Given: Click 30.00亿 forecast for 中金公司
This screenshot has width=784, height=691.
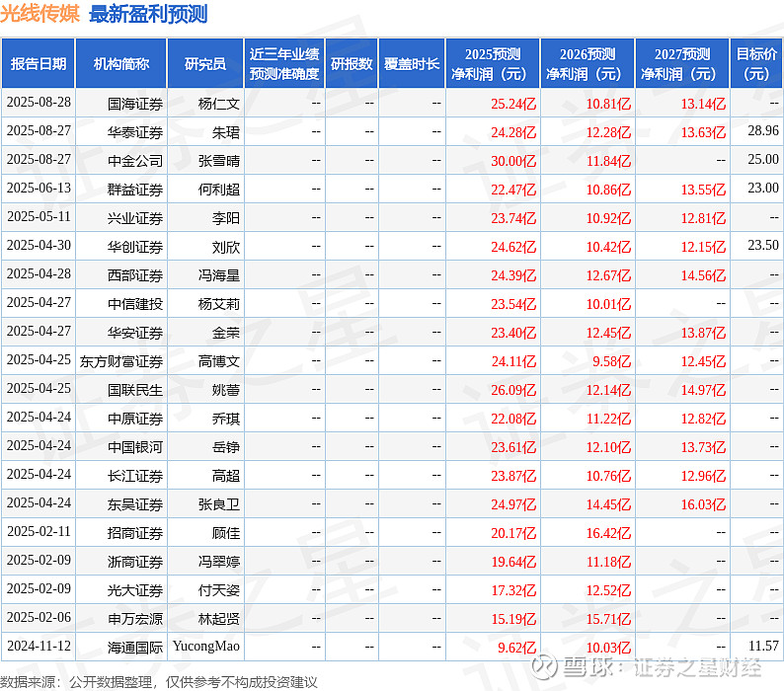Looking at the screenshot, I should pos(513,161).
